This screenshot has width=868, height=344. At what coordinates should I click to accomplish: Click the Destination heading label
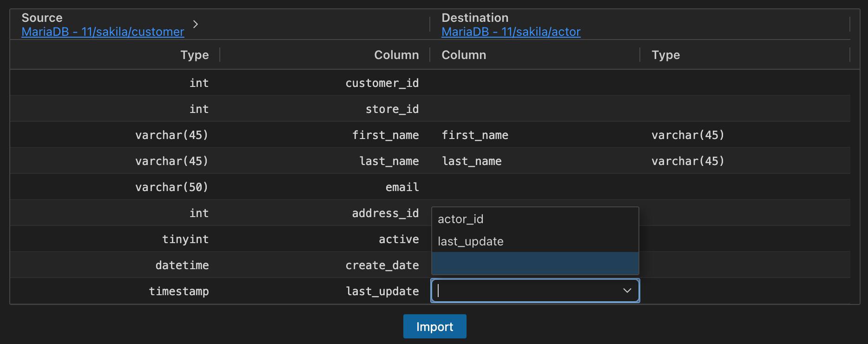[x=475, y=18]
